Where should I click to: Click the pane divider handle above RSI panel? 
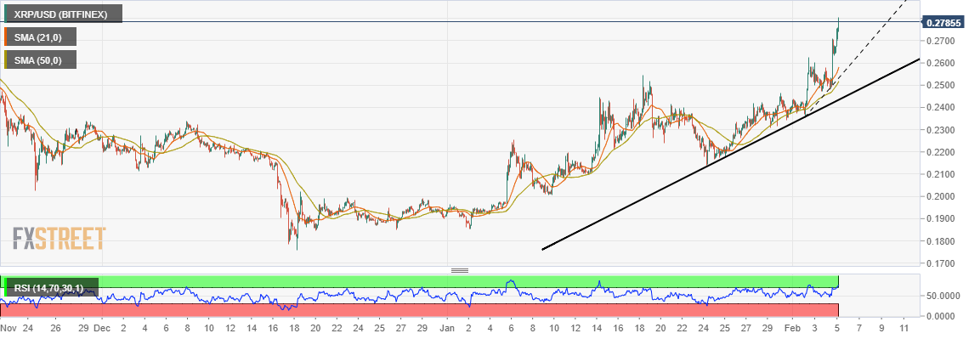(459, 270)
